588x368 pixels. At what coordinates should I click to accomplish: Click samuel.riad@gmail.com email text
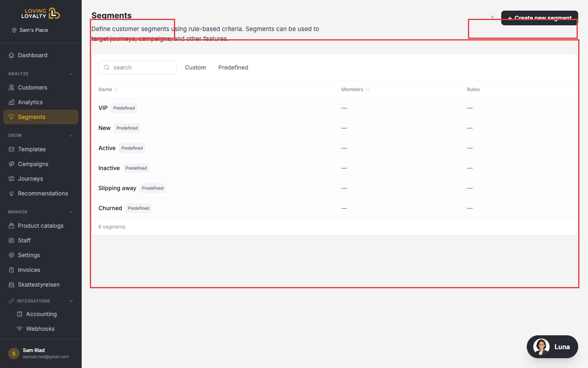46,357
